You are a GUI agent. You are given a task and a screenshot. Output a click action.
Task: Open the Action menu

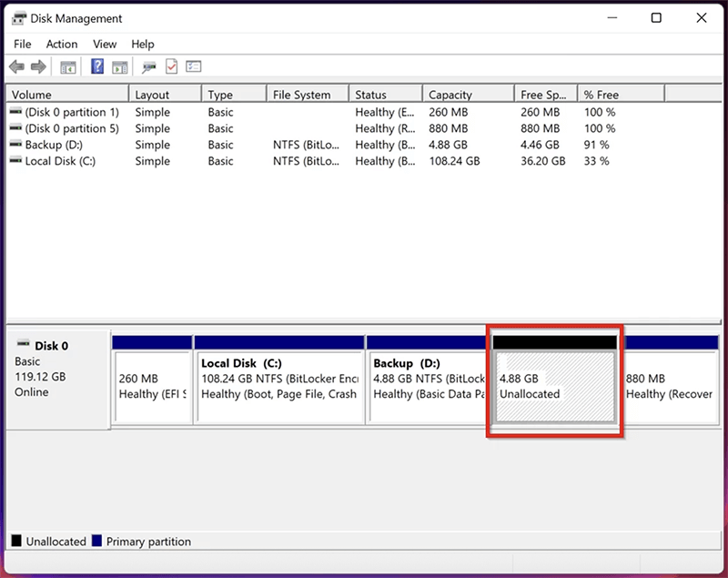[x=61, y=44]
